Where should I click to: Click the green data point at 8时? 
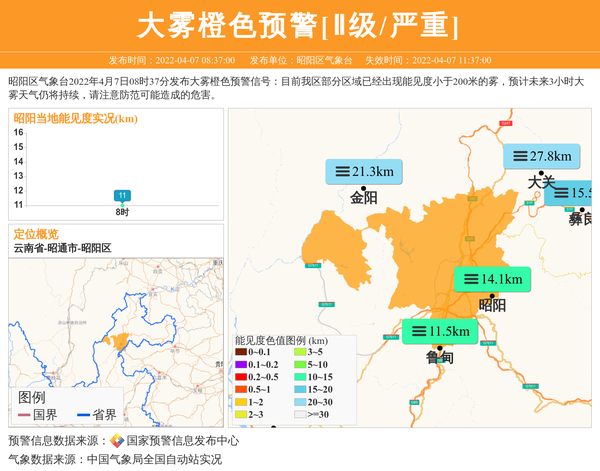122,205
